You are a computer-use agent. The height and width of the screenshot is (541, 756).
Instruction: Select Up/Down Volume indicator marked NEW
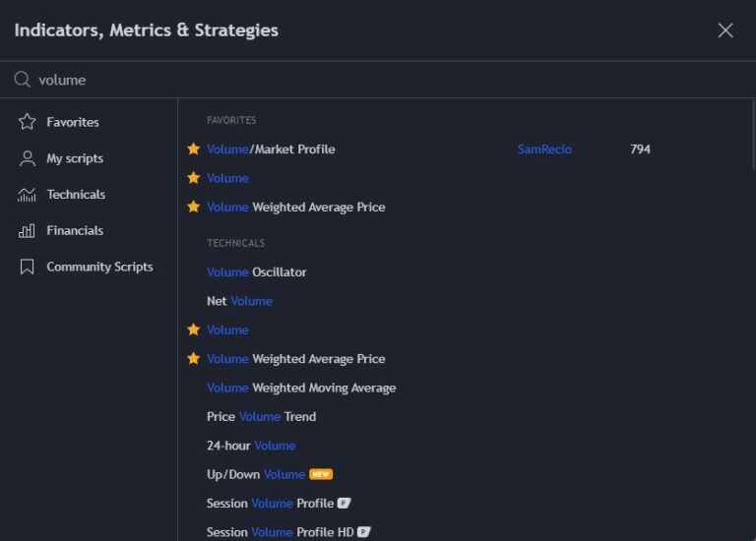click(256, 474)
